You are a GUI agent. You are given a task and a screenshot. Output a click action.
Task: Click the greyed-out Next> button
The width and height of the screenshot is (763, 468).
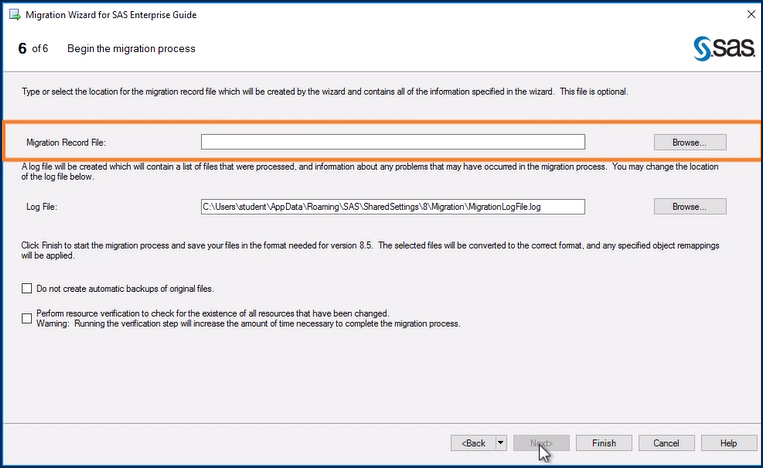point(541,443)
